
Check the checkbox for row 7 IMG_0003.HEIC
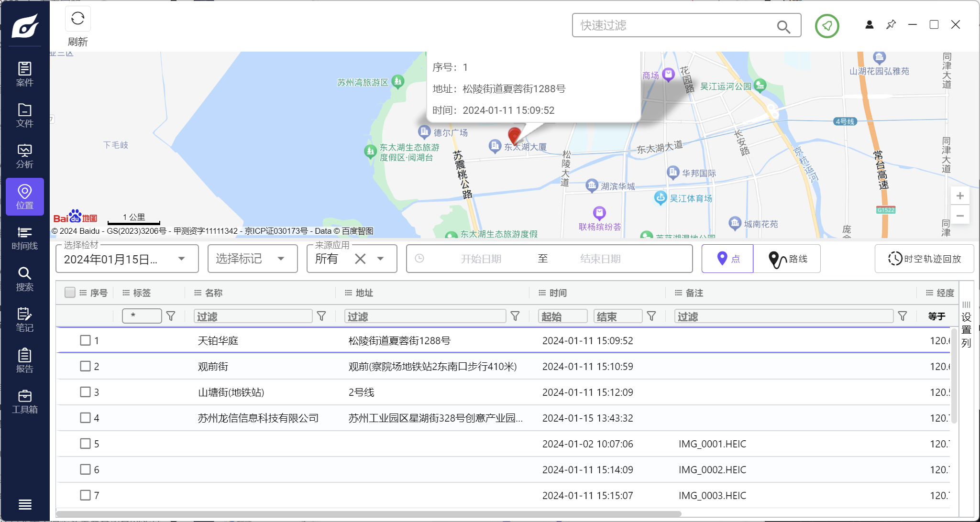tap(85, 495)
